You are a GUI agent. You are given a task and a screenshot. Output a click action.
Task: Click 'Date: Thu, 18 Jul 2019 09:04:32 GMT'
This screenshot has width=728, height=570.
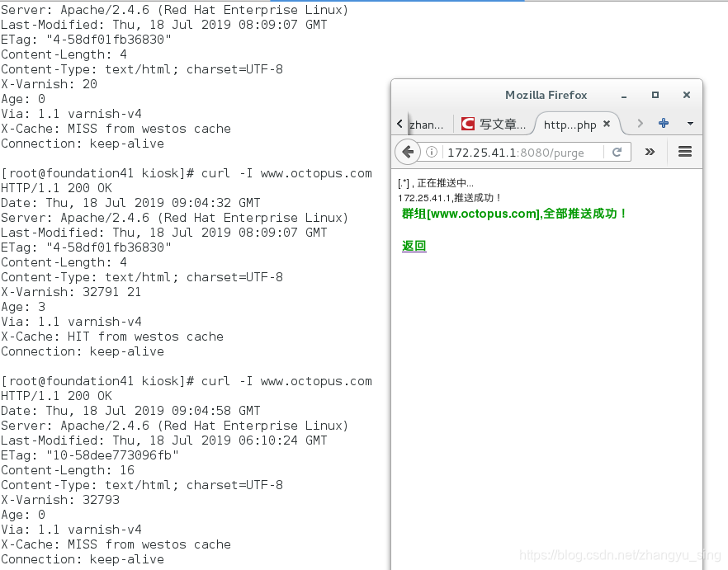[x=130, y=203]
